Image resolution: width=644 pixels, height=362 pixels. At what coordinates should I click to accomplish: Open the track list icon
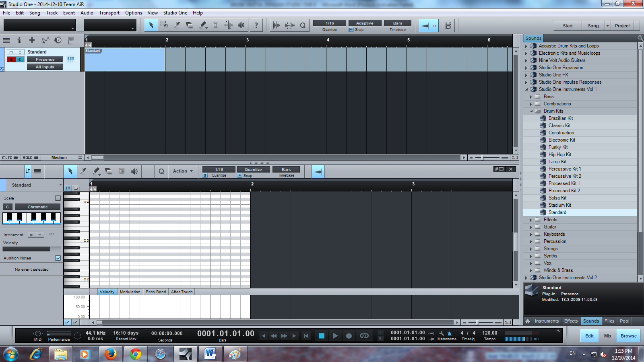tap(6, 40)
